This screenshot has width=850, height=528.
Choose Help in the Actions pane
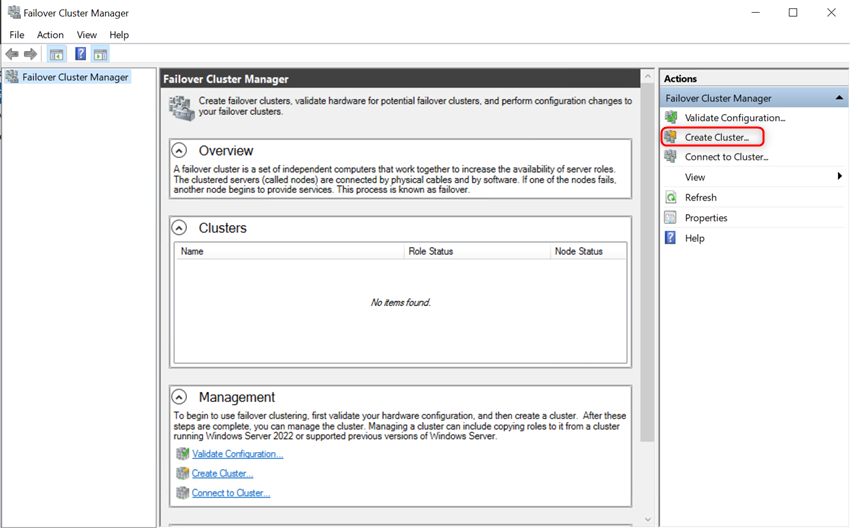click(694, 238)
